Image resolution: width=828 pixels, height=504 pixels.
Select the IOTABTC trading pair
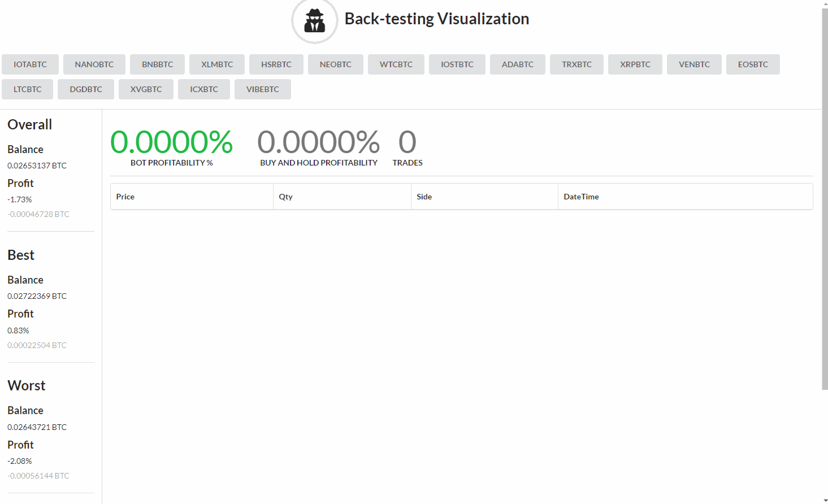pos(30,64)
